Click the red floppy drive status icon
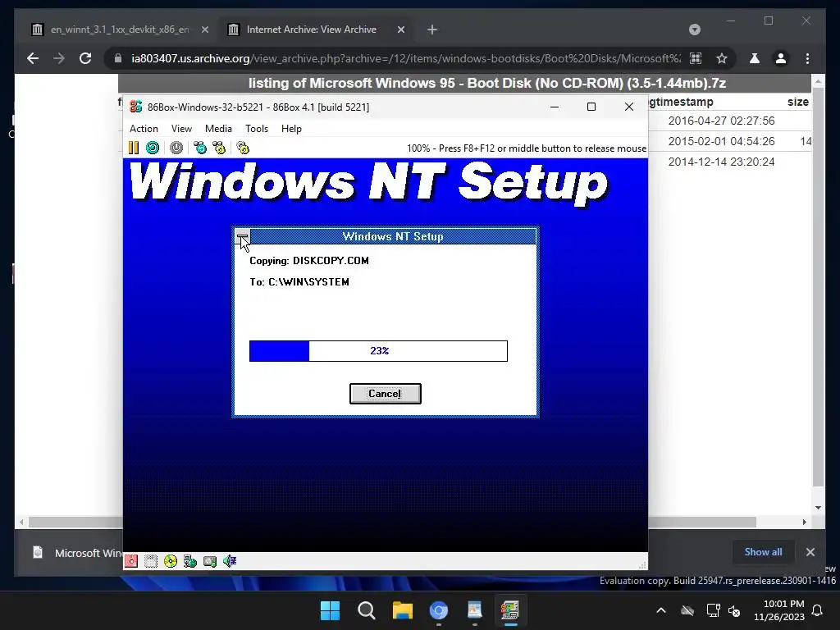 131,561
